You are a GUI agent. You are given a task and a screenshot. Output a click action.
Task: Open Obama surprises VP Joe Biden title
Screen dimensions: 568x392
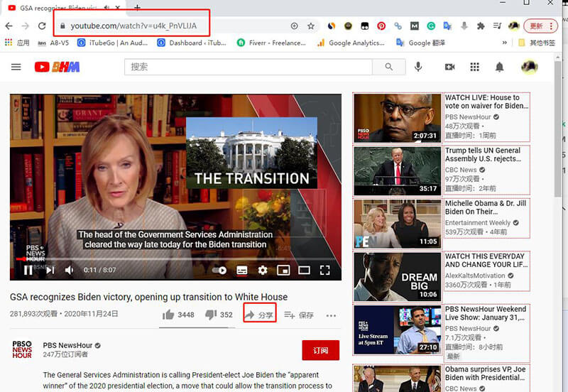tap(486, 374)
